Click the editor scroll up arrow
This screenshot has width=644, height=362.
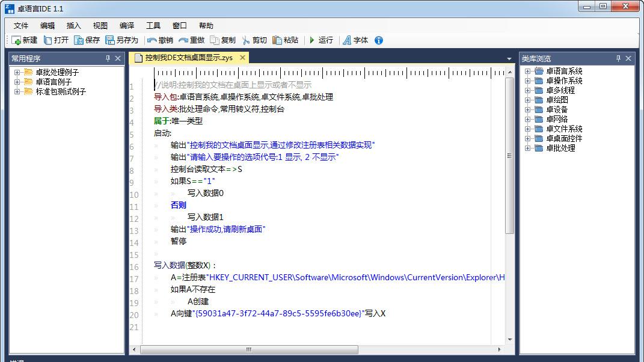coord(510,72)
